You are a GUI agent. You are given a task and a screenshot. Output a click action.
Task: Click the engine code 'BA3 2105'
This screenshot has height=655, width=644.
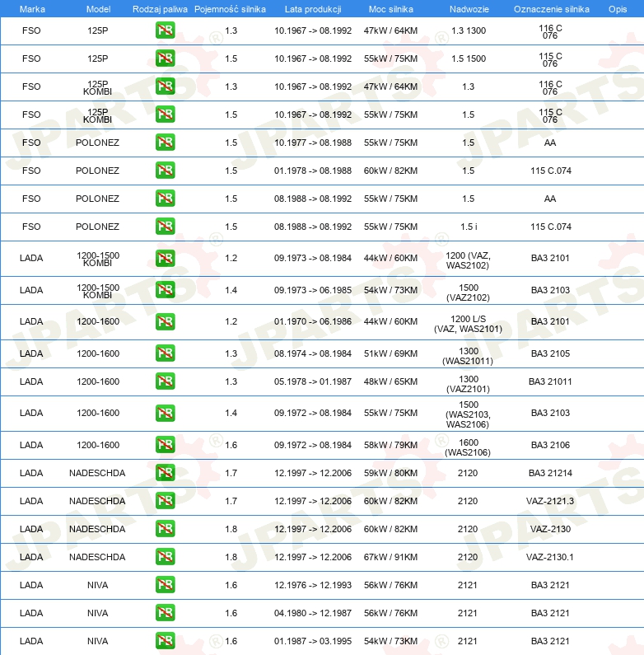coord(550,353)
